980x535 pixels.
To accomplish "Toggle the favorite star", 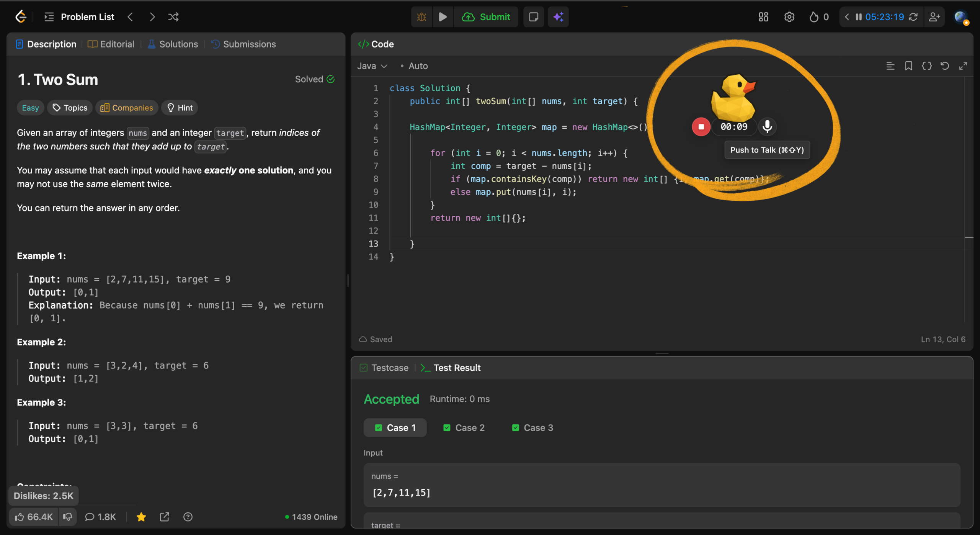I will pyautogui.click(x=141, y=517).
